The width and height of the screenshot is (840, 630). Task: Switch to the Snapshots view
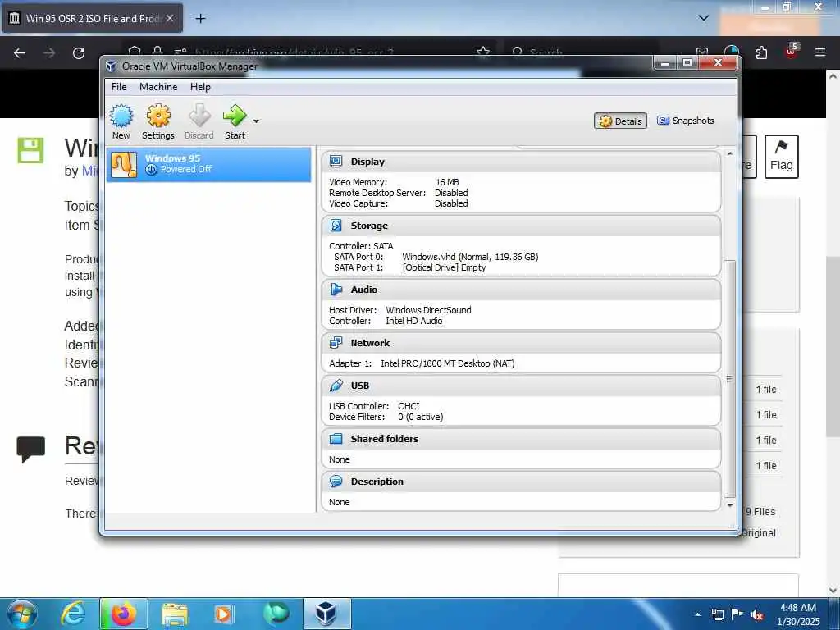(686, 121)
